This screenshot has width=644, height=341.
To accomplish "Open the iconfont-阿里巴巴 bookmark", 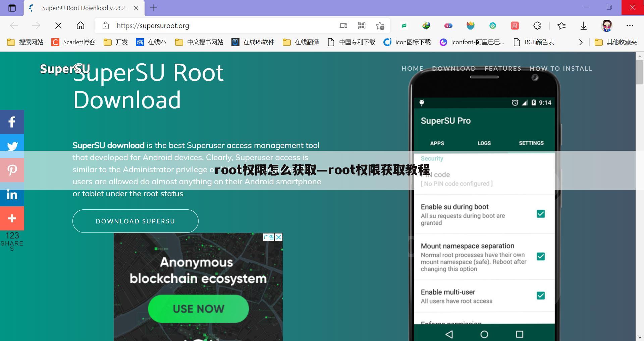I will click(x=472, y=42).
